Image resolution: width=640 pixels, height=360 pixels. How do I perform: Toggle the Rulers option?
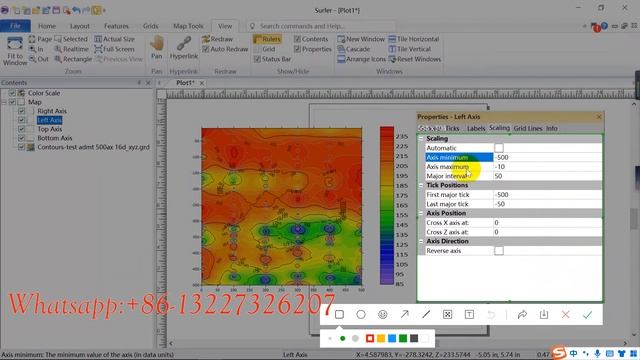coord(267,39)
